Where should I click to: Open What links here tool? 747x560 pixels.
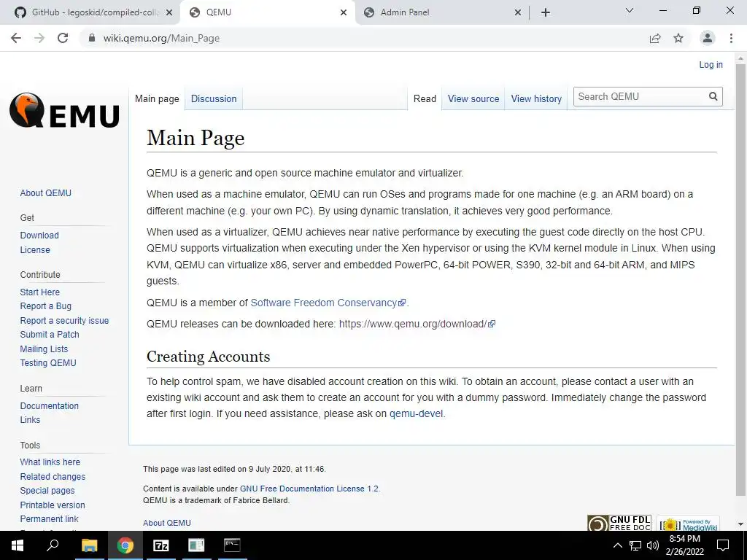tap(50, 462)
